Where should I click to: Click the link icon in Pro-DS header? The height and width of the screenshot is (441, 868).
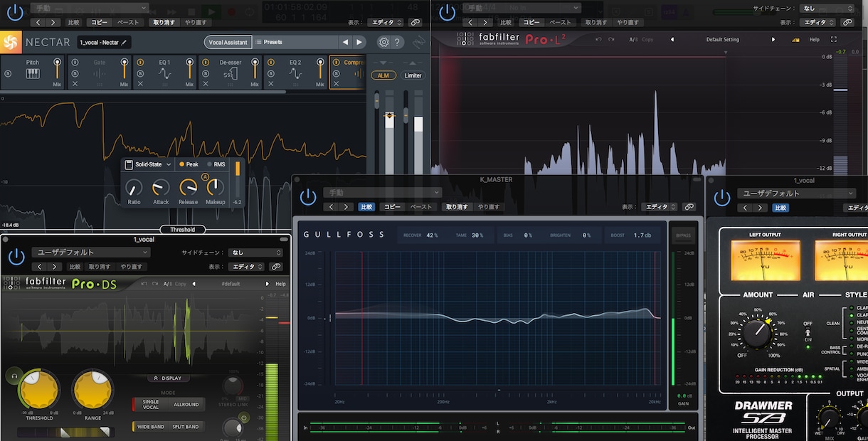[276, 267]
